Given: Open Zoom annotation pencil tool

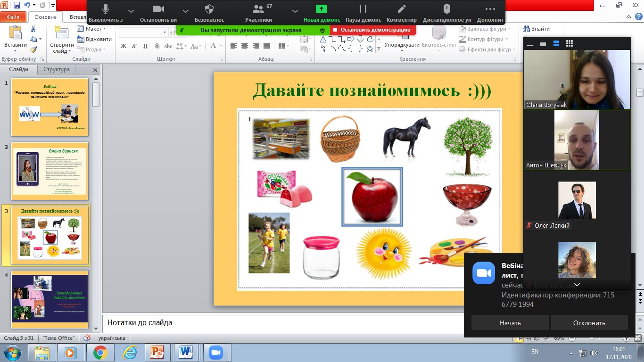Looking at the screenshot, I should coord(402,9).
